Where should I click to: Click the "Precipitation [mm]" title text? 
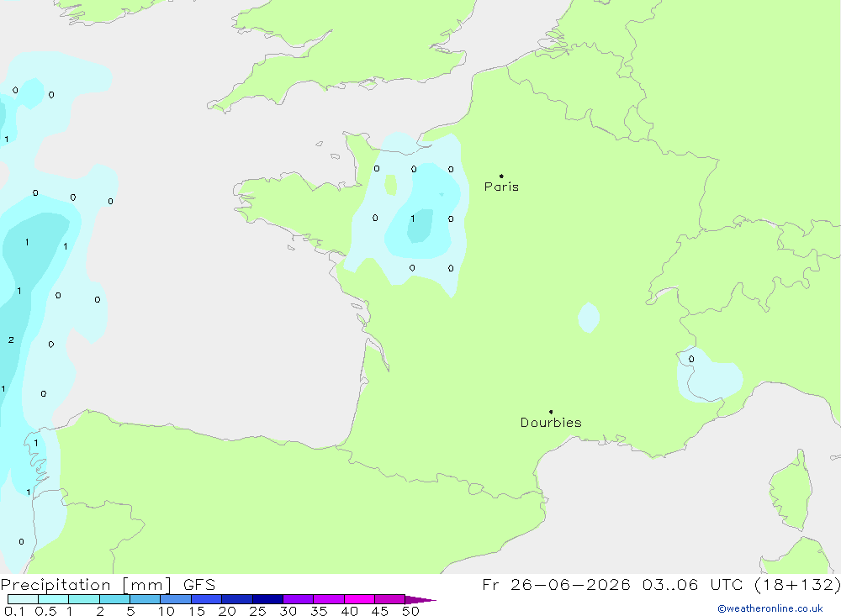tap(86, 585)
